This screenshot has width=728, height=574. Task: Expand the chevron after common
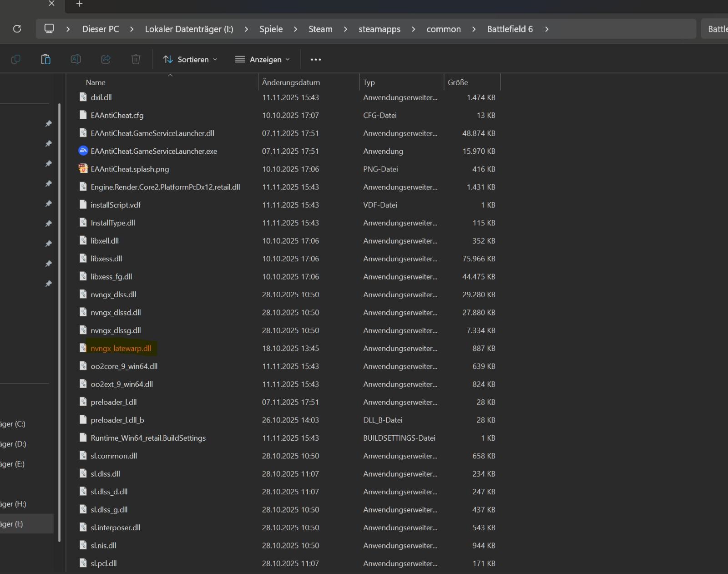(x=474, y=29)
